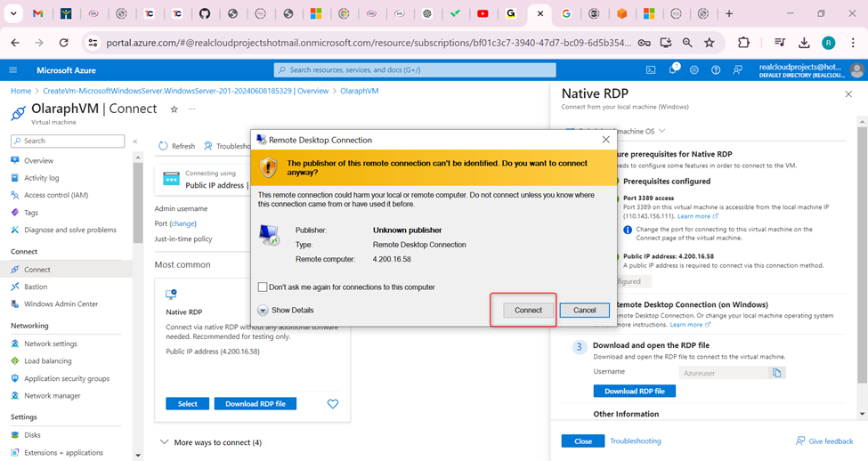
Task: Collapse the sidebar with double chevron
Action: [135, 142]
